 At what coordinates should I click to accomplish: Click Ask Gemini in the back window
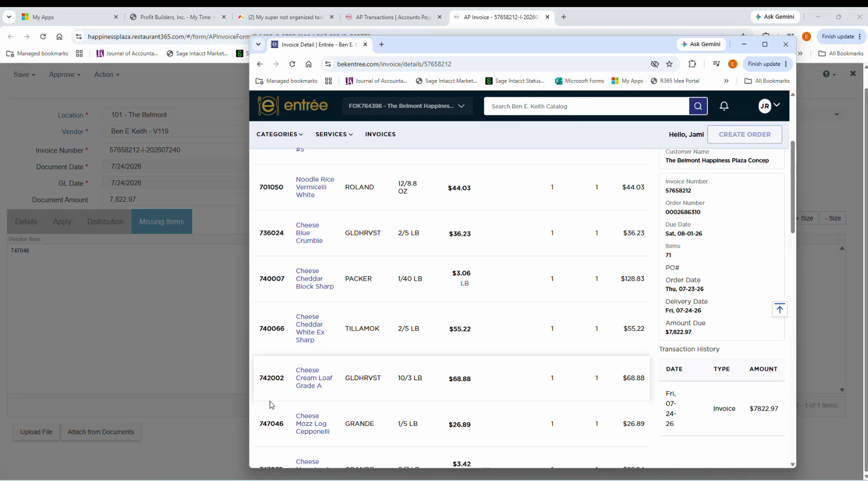click(x=774, y=17)
